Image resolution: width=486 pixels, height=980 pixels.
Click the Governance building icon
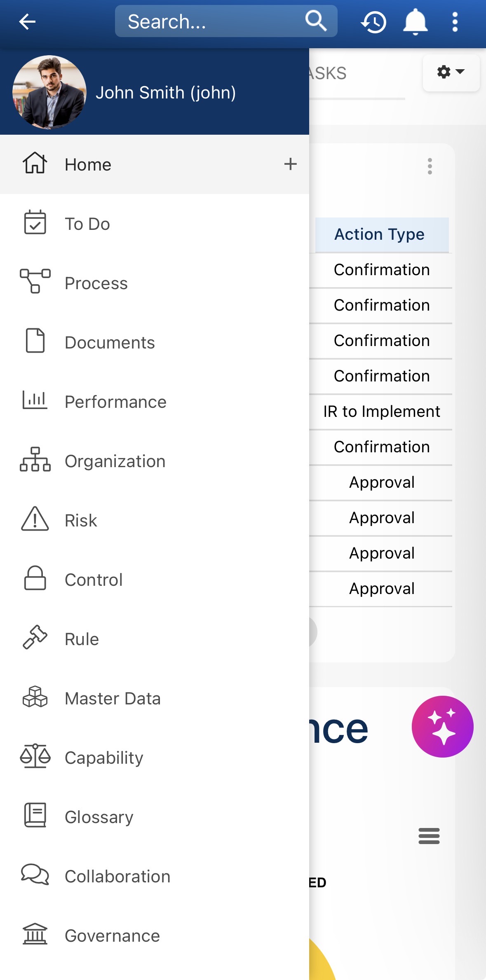(x=35, y=935)
